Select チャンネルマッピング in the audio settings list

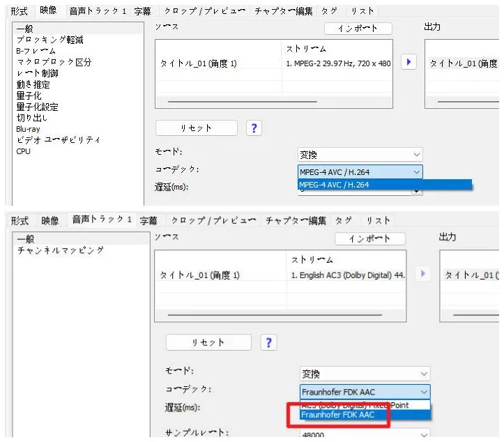tap(60, 250)
